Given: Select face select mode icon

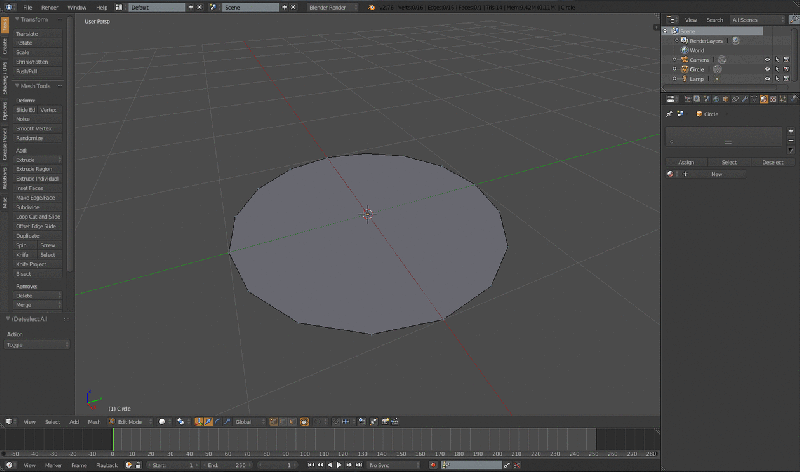Looking at the screenshot, I should coord(293,421).
